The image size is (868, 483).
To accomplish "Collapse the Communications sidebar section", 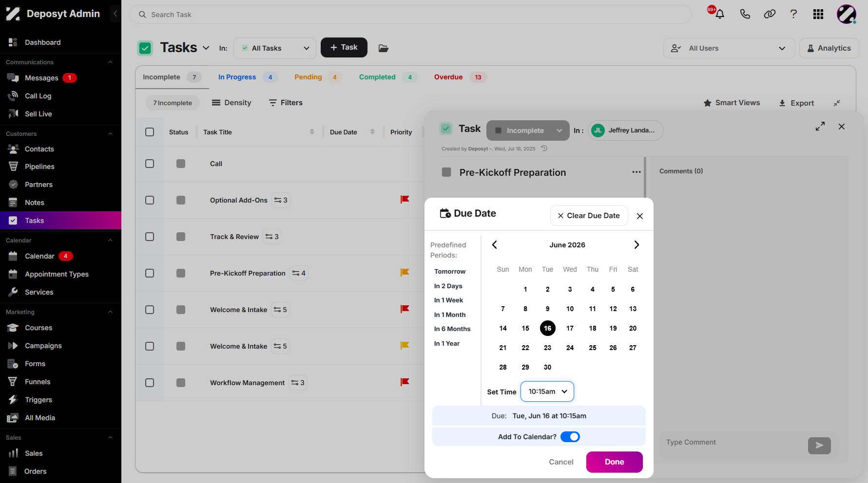I will (110, 62).
